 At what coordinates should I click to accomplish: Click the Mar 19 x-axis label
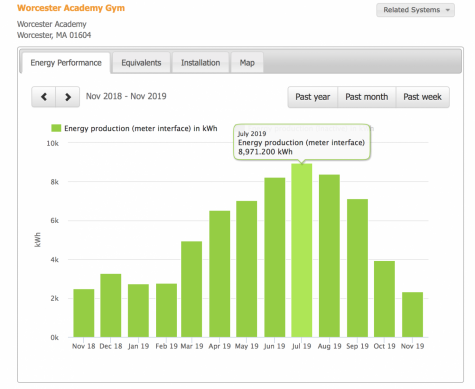click(192, 346)
